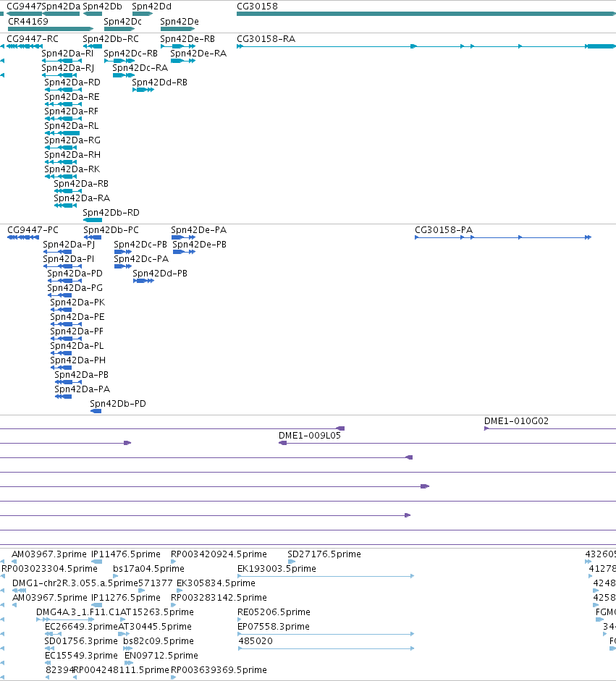Viewport: 616px width, 681px height.
Task: Open transcript Spn42Da-RA
Action: (x=82, y=198)
